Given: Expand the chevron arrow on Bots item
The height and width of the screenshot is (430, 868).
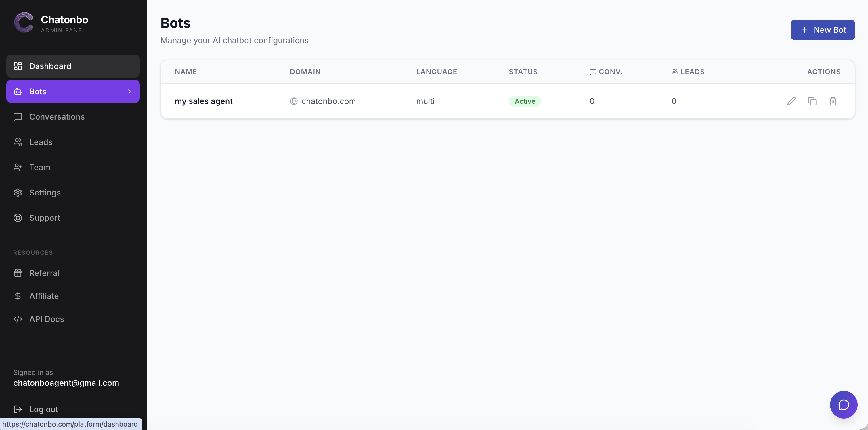Looking at the screenshot, I should click(x=129, y=91).
